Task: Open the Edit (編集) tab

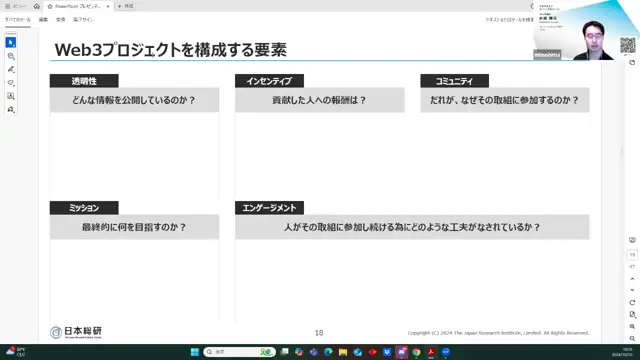Action: (43, 20)
